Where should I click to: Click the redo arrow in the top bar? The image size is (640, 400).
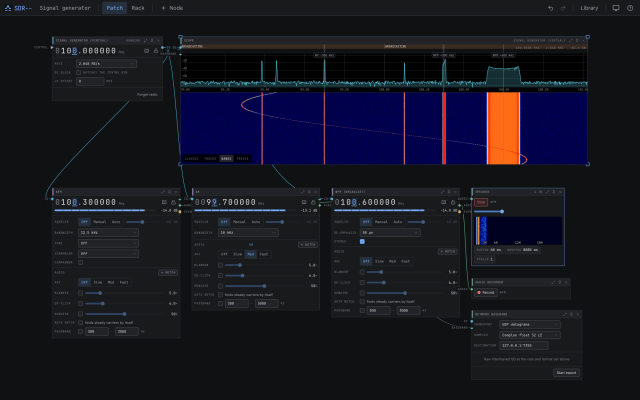click(563, 8)
